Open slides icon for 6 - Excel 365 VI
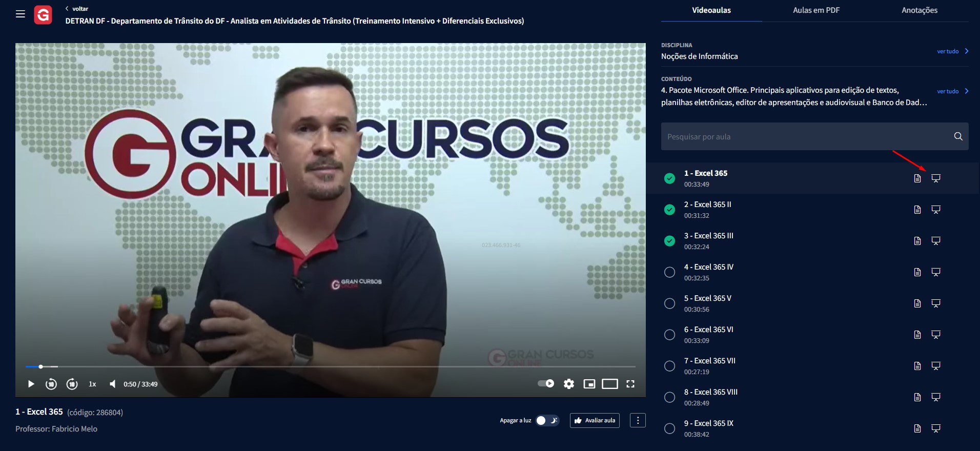Image resolution: width=980 pixels, height=451 pixels. (936, 335)
